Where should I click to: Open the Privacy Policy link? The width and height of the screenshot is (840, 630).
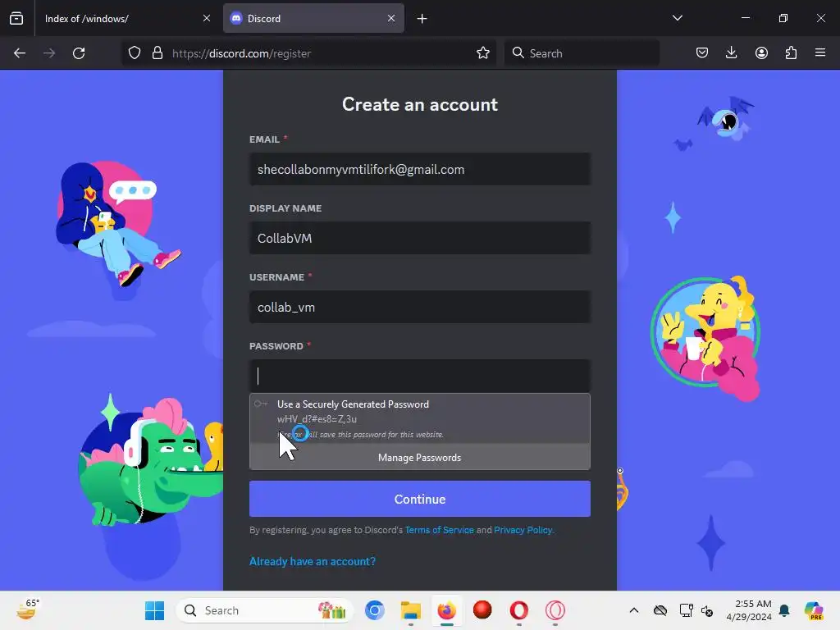523,530
